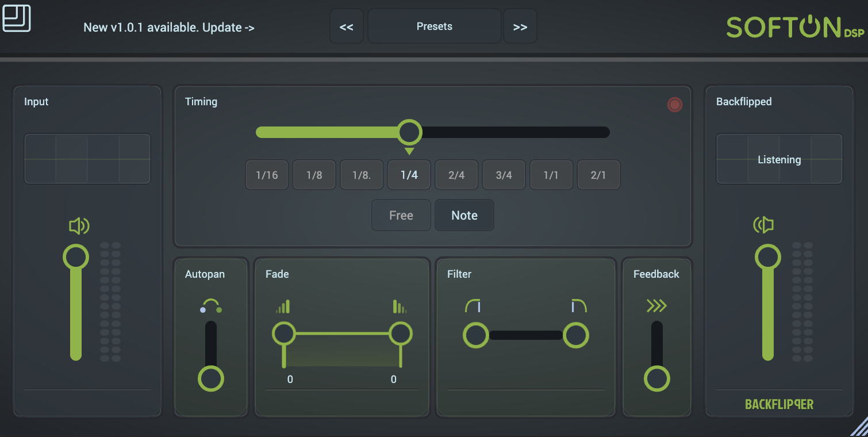Click the Input gain slider knob
Screen dimensions: 868x437
76,256
